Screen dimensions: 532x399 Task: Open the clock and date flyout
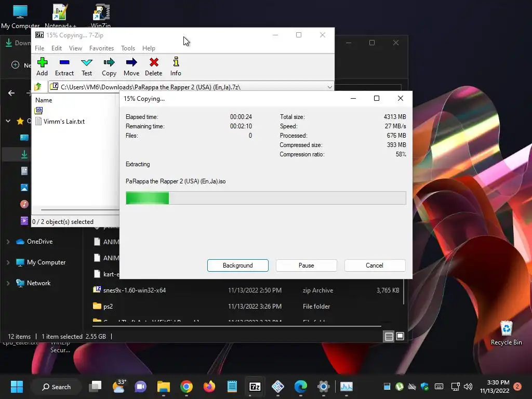point(495,387)
